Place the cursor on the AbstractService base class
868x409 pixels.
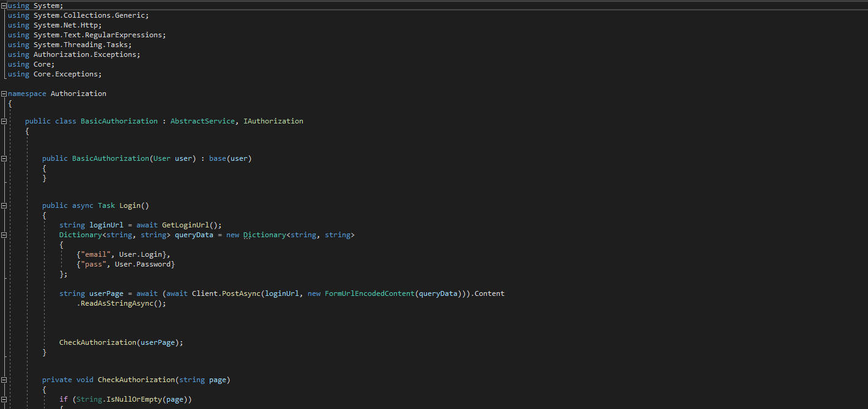(202, 121)
